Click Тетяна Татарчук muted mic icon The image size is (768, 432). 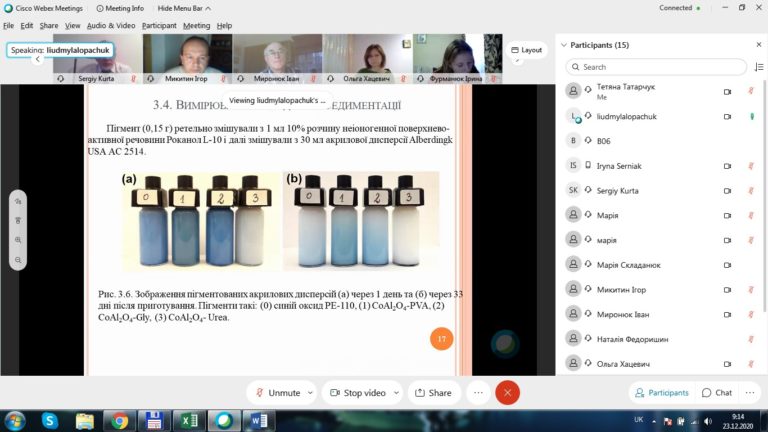[x=751, y=91]
